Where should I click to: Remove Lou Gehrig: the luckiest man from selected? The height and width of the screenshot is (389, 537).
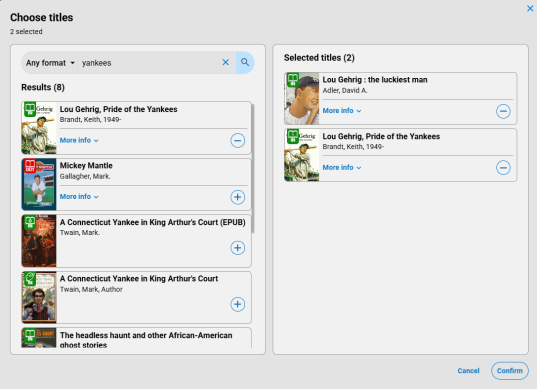tap(503, 111)
